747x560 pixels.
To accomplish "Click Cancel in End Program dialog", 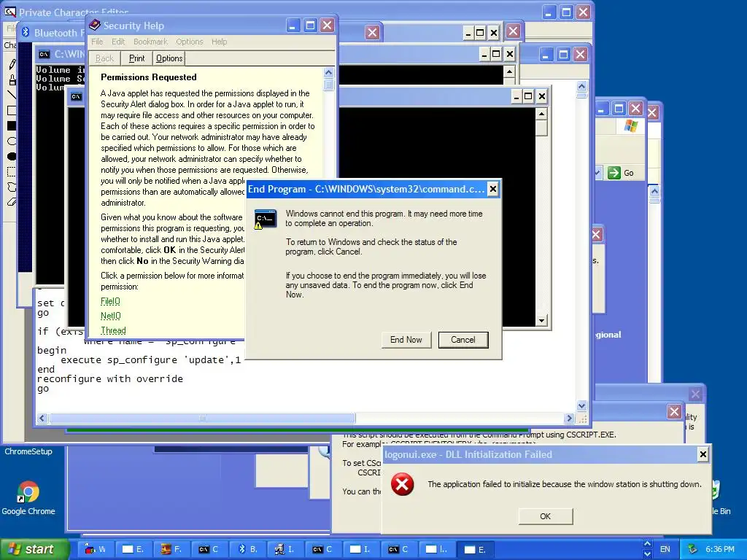I will click(463, 340).
